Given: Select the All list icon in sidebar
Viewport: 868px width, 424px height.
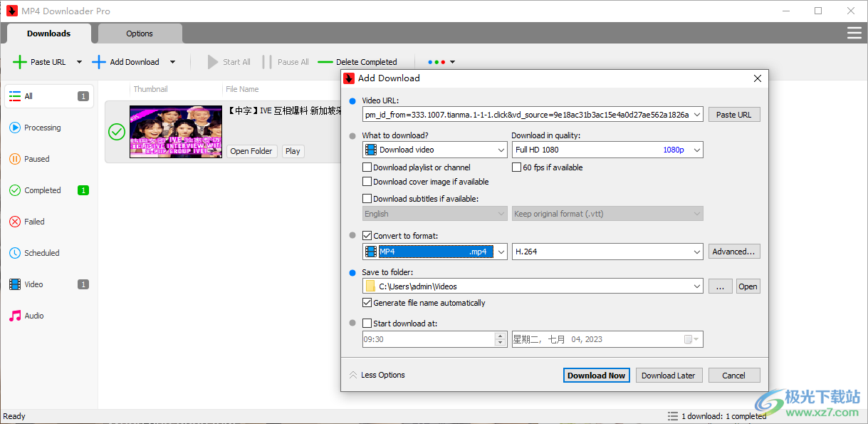Looking at the screenshot, I should (x=14, y=96).
